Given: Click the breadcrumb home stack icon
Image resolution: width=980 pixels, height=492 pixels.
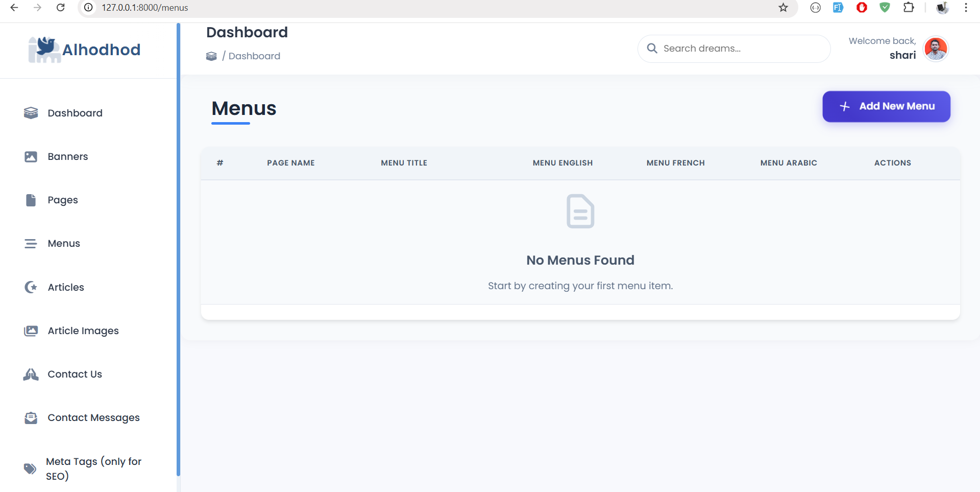Looking at the screenshot, I should [x=211, y=56].
